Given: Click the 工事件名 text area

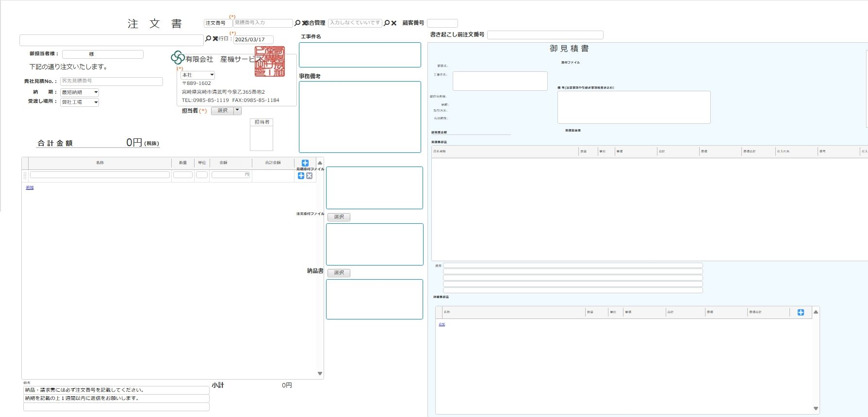Looking at the screenshot, I should click(x=360, y=55).
